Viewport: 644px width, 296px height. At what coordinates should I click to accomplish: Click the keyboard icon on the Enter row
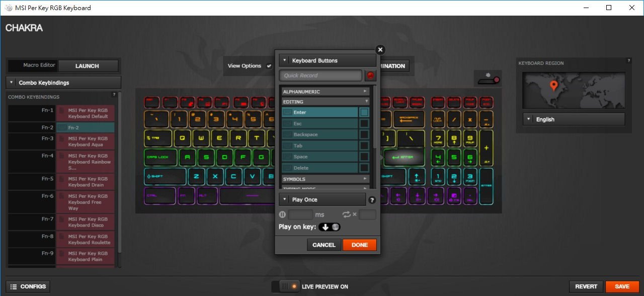288,112
